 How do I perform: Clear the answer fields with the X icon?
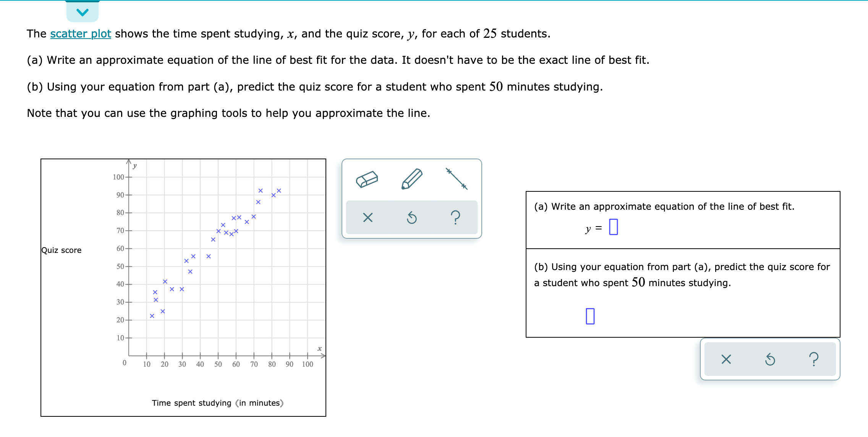[x=726, y=360]
